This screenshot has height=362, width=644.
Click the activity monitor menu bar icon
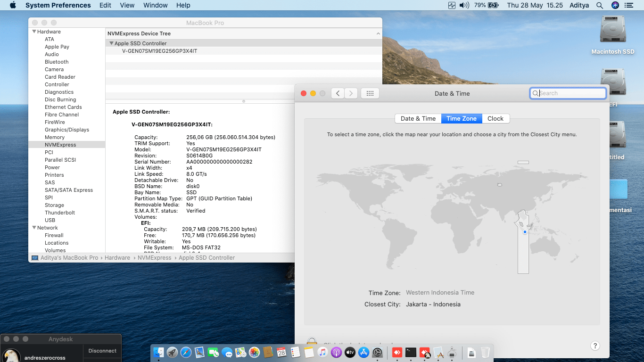(x=452, y=5)
